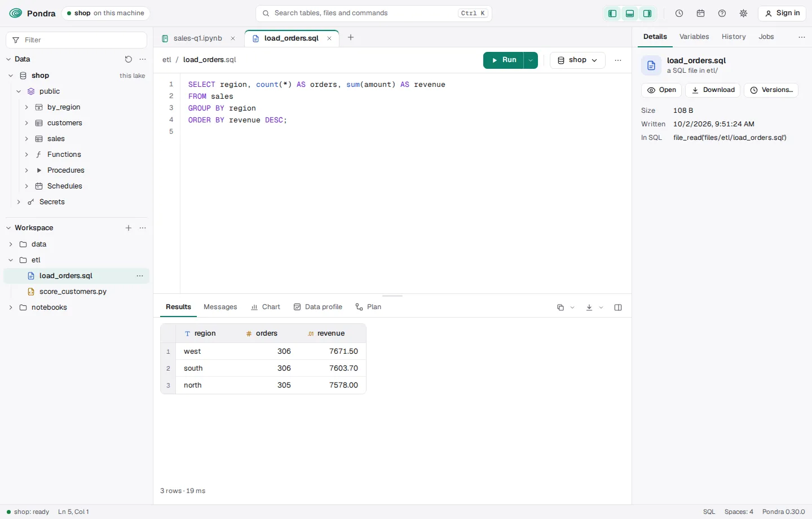
Task: Open the Data profile tab
Action: coord(318,307)
